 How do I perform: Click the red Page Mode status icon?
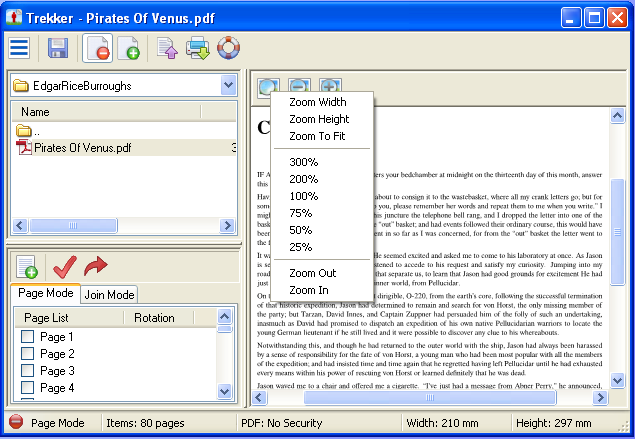pyautogui.click(x=16, y=422)
